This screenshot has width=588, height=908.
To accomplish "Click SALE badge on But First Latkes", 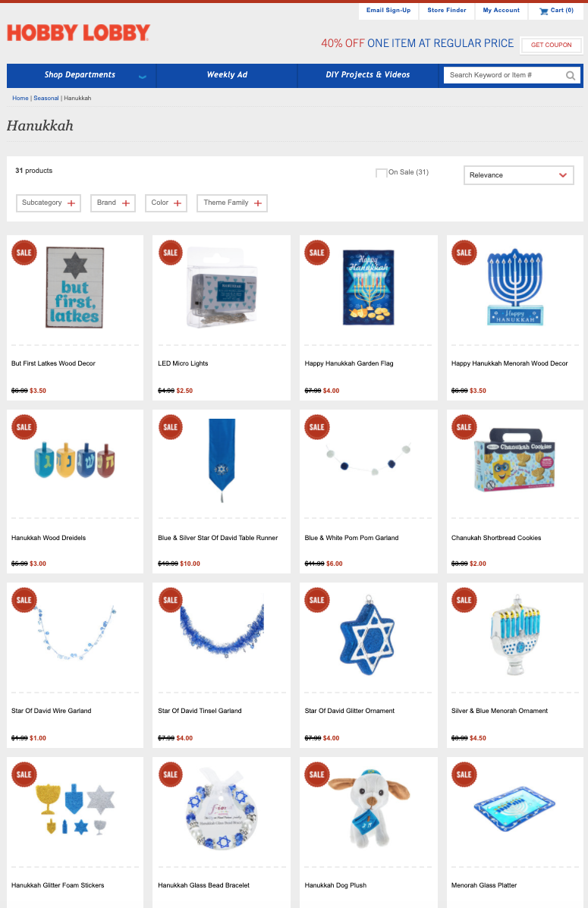I will [24, 253].
